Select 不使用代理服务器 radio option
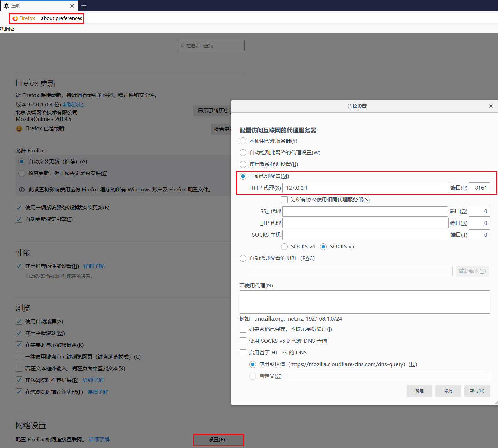Image resolution: width=498 pixels, height=448 pixels. [243, 141]
